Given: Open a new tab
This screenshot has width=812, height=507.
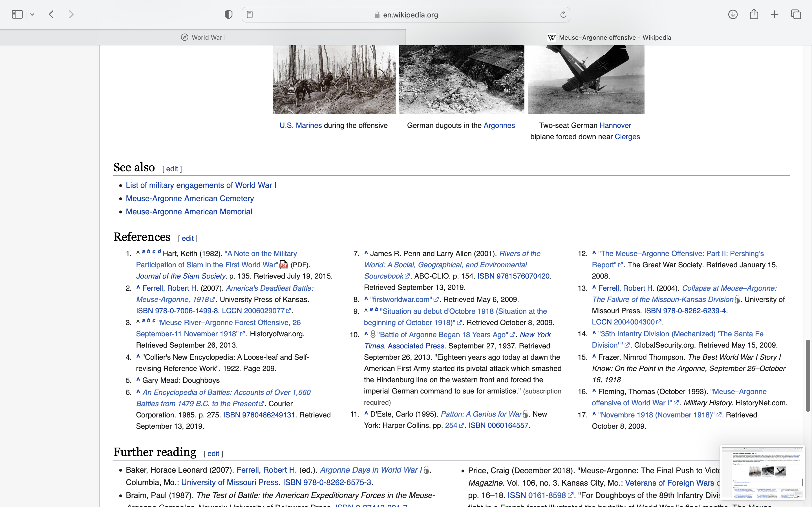Looking at the screenshot, I should (775, 14).
